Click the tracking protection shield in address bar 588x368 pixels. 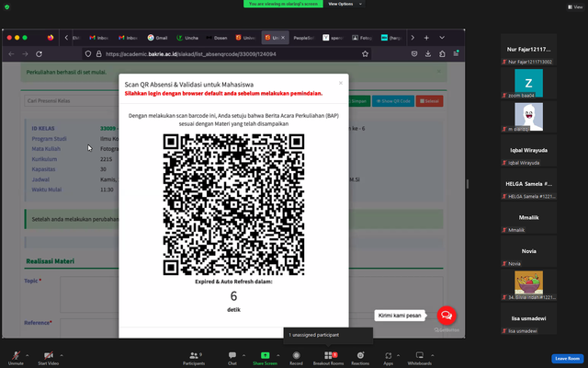(x=88, y=54)
